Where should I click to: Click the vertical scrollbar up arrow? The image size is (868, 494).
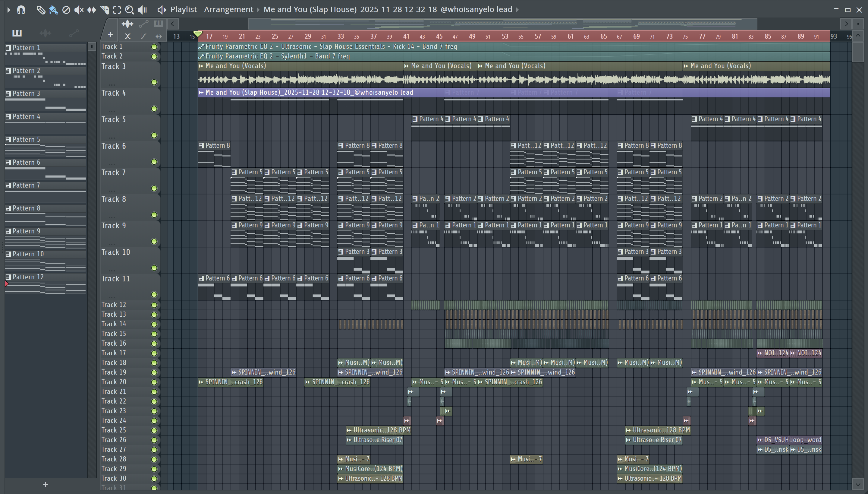858,36
